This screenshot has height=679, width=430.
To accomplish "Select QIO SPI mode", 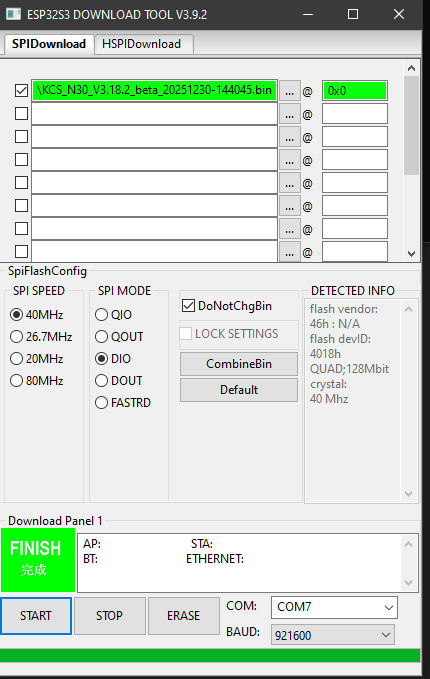I will point(113,315).
